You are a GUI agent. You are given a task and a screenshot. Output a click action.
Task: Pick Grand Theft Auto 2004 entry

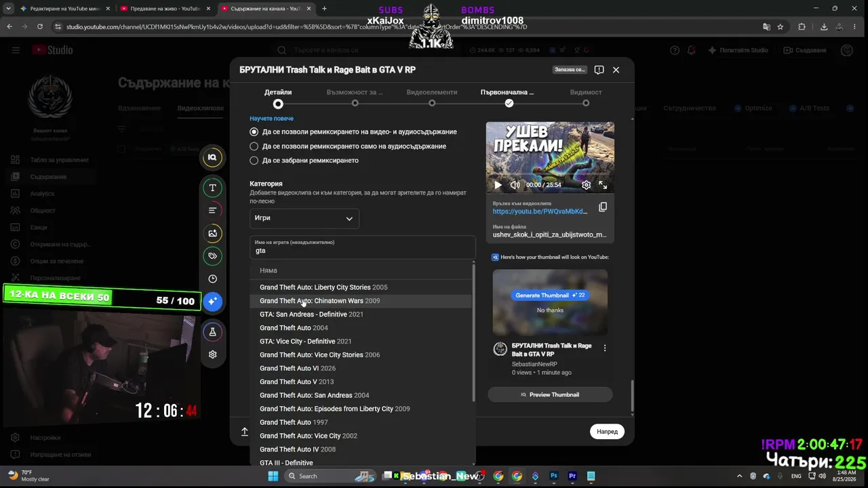(361, 328)
